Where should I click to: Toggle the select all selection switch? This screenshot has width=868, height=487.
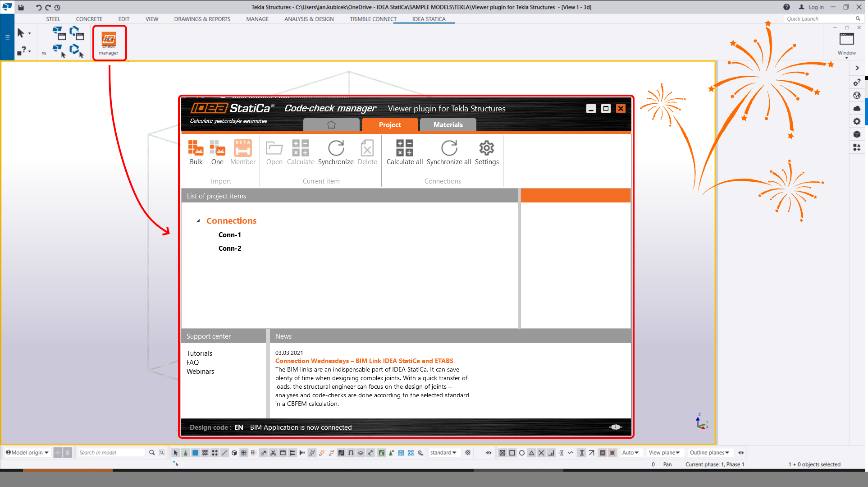coord(176,453)
